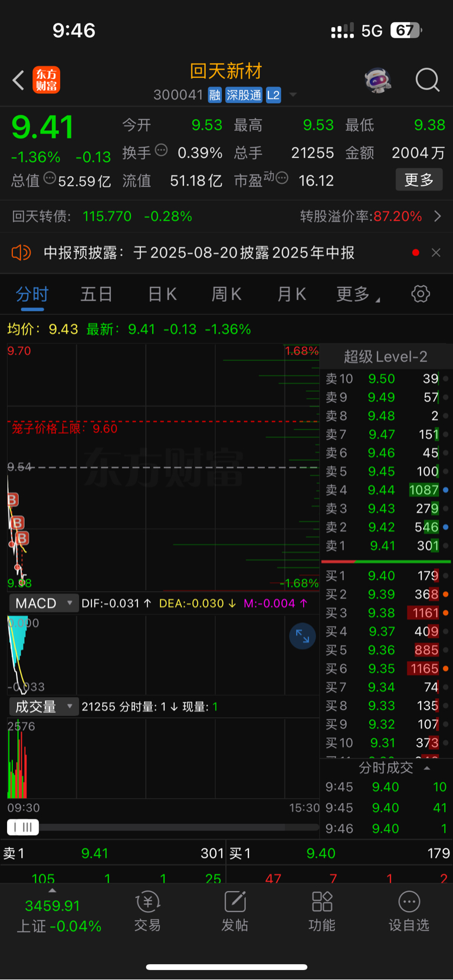453x980 pixels.
Task: Tap the 买1 9.40 row in order book
Action: pos(387,576)
